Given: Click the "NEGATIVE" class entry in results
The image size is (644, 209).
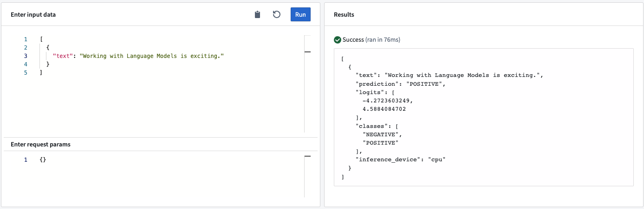Looking at the screenshot, I should click(x=380, y=134).
